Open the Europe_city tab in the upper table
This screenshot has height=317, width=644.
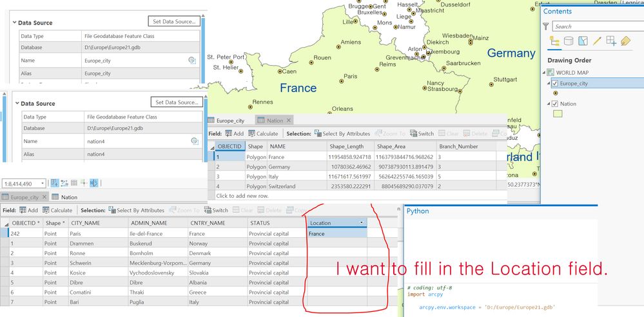226,120
